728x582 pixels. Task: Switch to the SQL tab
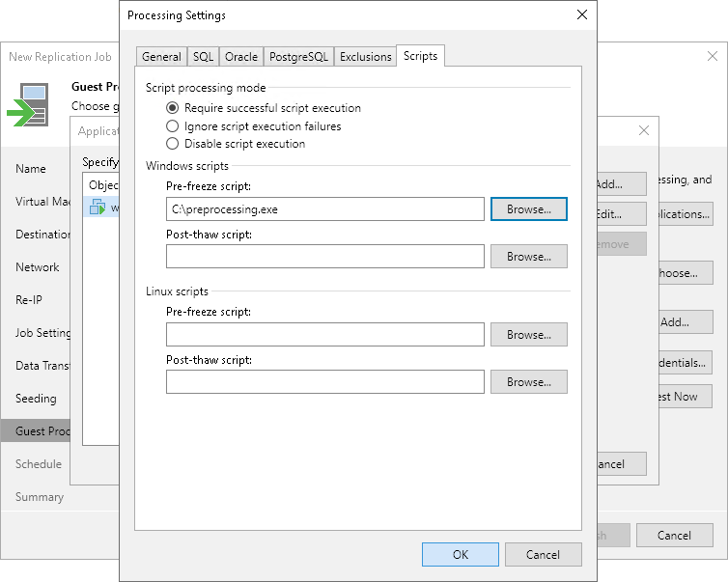point(203,57)
